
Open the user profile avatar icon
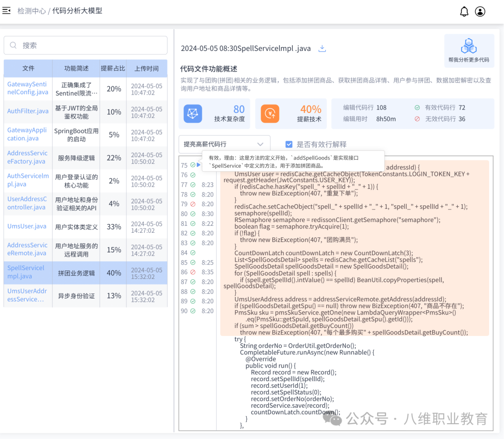480,12
